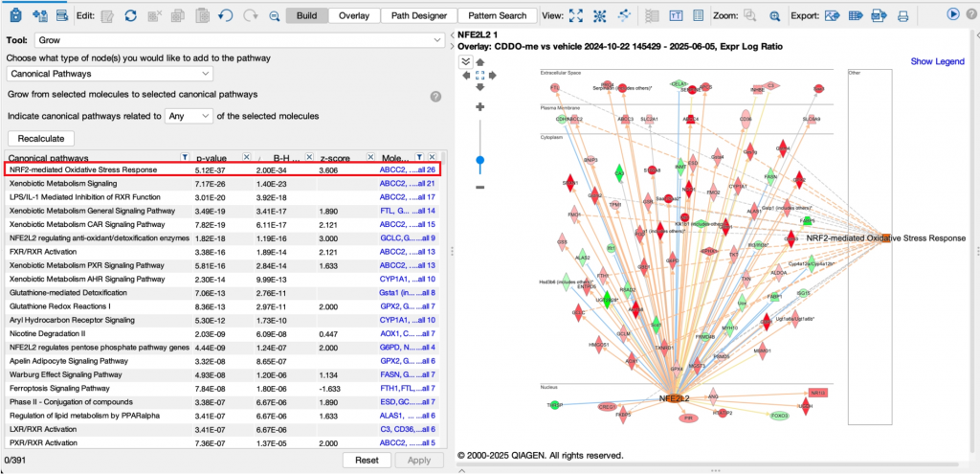Toggle filter on Canonical pathways column

pyautogui.click(x=185, y=156)
